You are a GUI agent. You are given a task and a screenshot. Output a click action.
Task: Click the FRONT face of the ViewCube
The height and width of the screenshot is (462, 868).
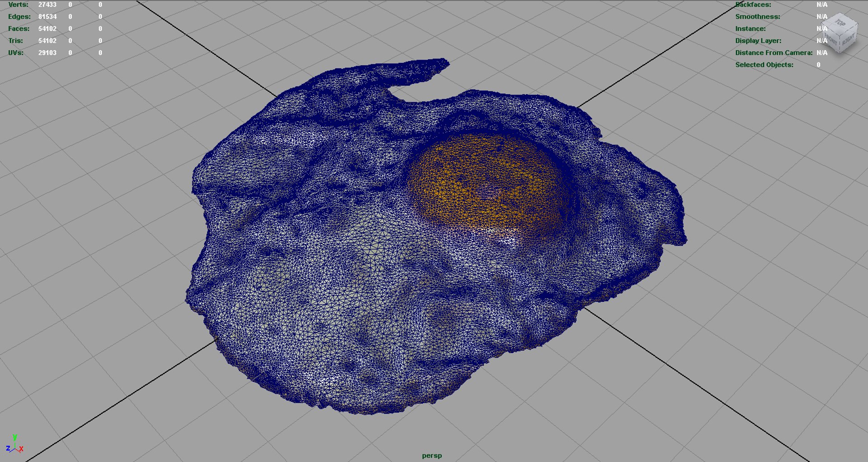[831, 40]
